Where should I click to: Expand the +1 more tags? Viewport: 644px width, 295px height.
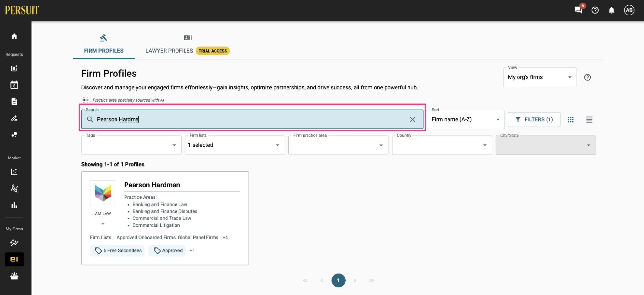point(192,250)
